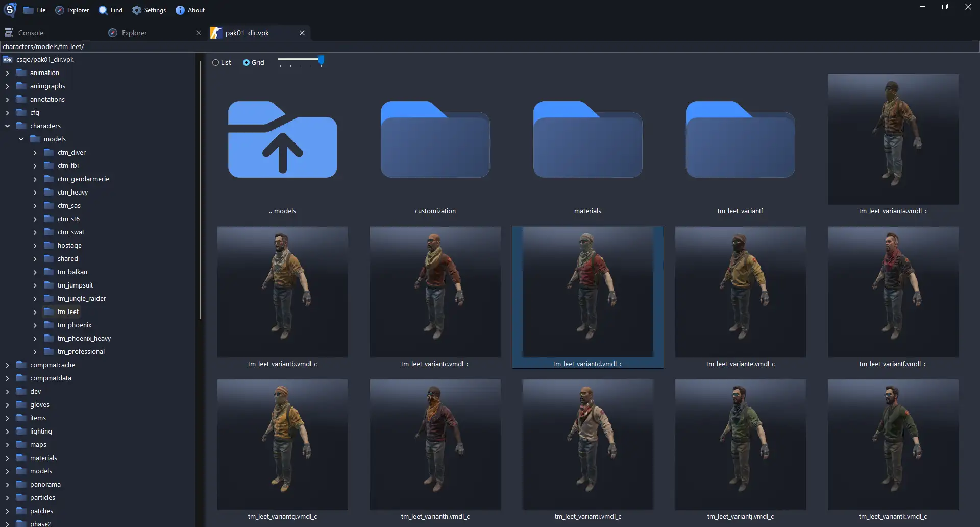Click the folder icon next to lighting
This screenshot has width=980, height=527.
(x=21, y=431)
